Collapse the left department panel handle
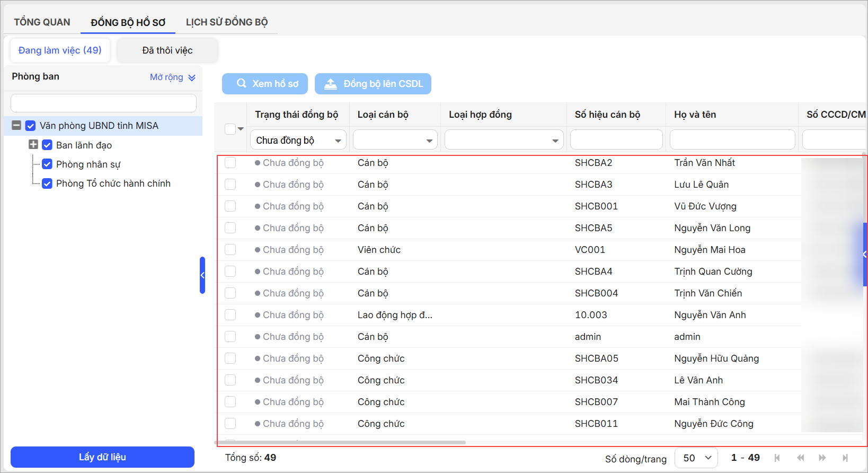 pos(202,275)
